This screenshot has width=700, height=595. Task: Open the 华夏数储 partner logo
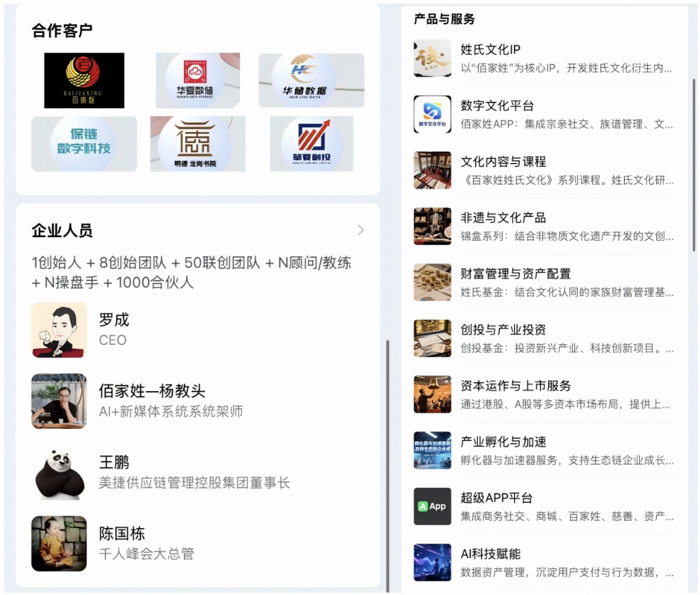point(198,81)
